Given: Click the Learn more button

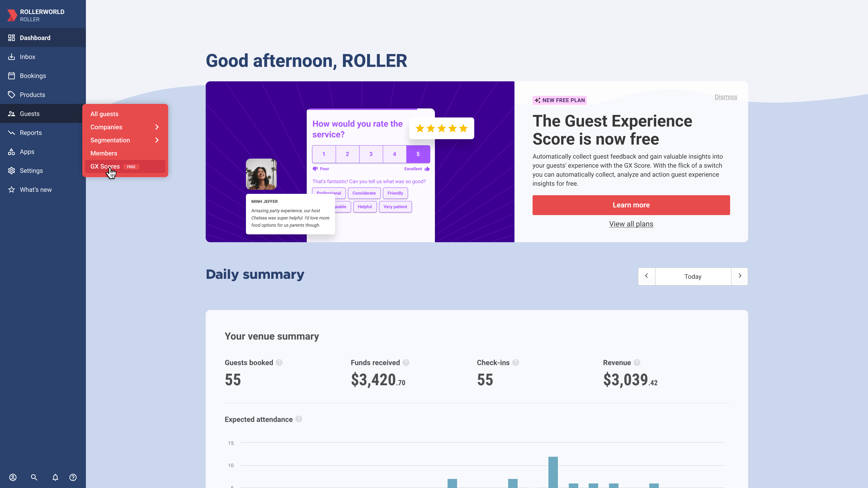Looking at the screenshot, I should coord(631,205).
